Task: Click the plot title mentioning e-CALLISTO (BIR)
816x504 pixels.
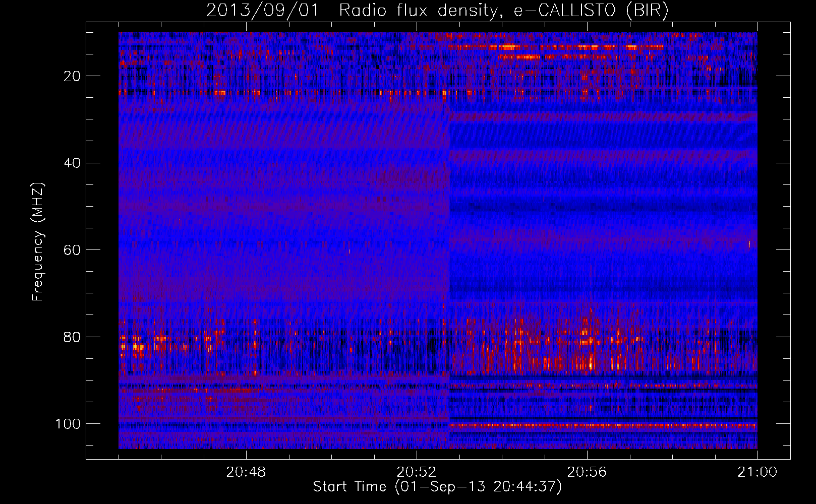Action: (437, 11)
